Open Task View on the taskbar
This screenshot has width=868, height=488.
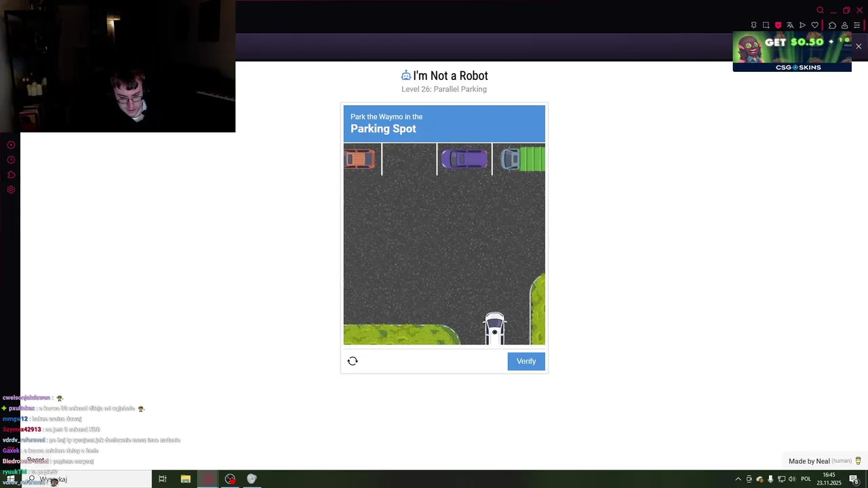[163, 479]
